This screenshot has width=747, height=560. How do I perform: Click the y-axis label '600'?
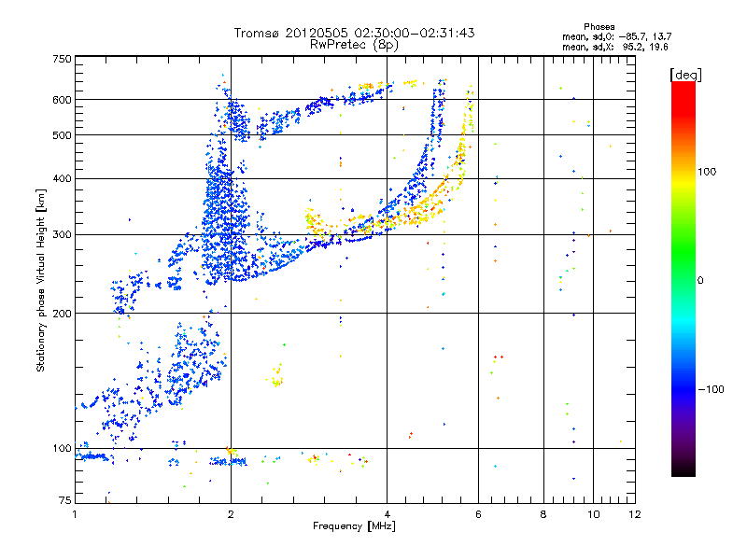[x=62, y=100]
